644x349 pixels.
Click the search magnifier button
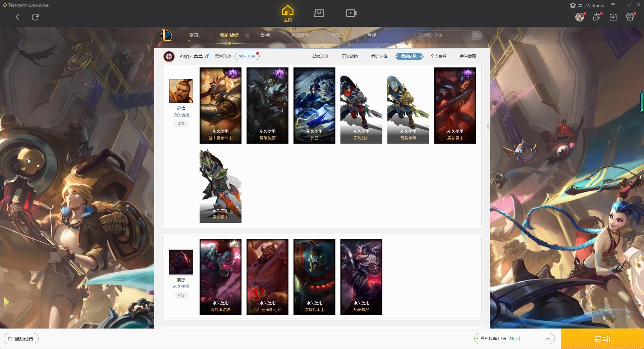pyautogui.click(x=477, y=35)
